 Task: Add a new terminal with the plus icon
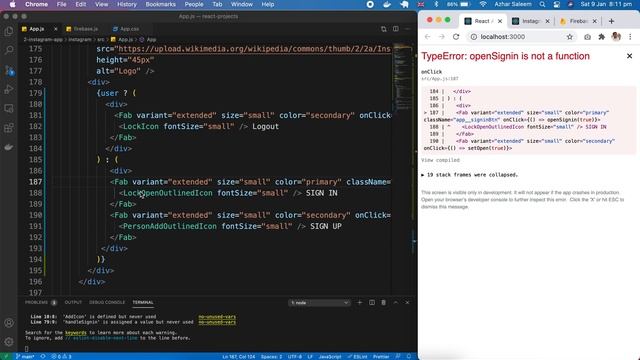coord(360,302)
